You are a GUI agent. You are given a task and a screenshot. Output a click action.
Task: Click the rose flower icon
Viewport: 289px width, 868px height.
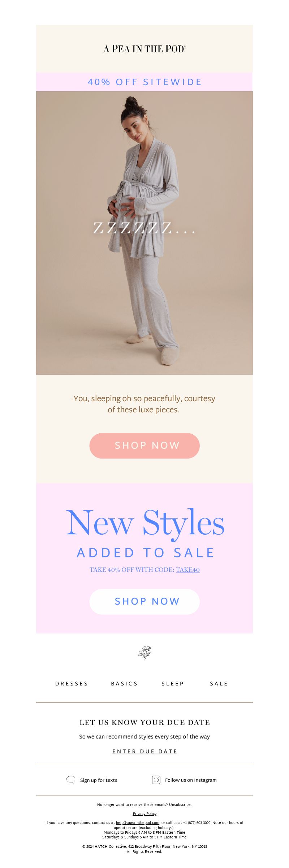click(x=144, y=653)
